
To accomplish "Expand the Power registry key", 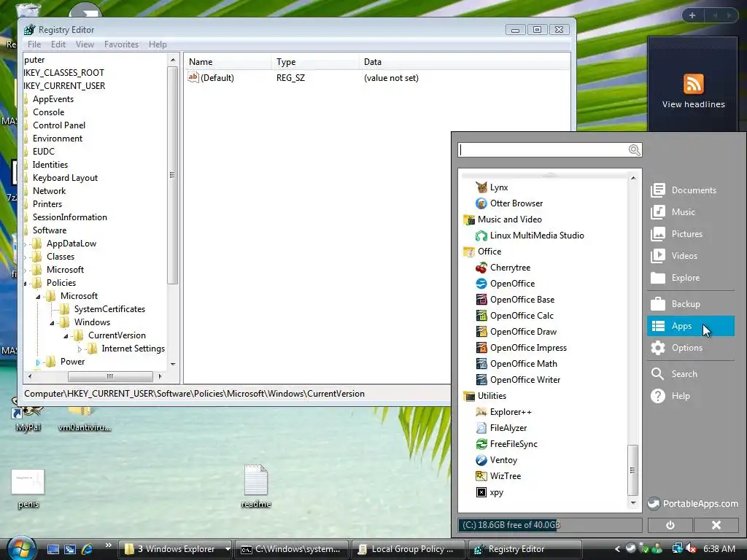I will coord(38,362).
